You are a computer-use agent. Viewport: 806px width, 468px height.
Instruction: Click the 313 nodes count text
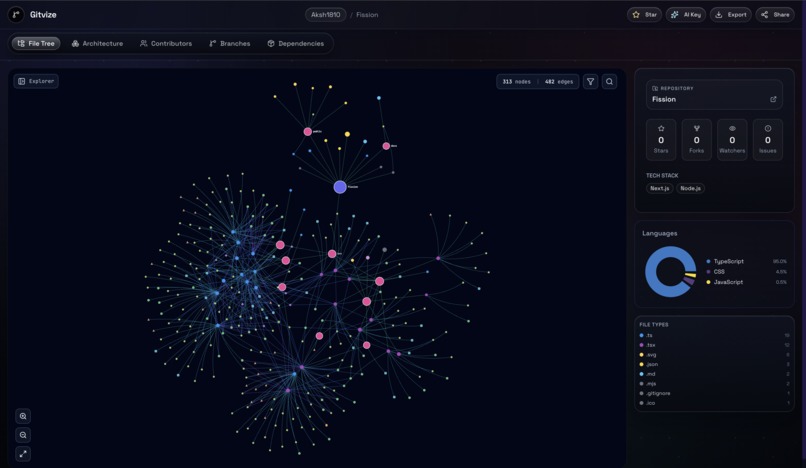(x=516, y=82)
